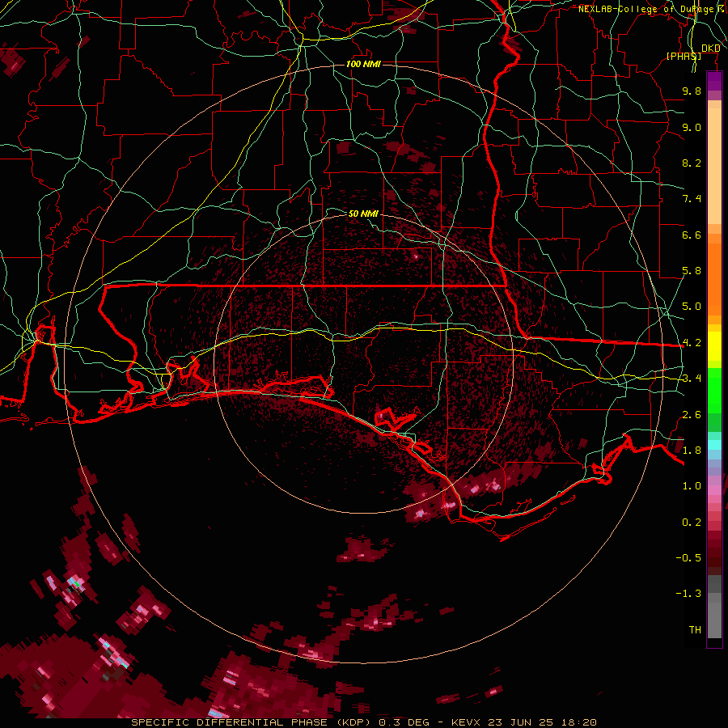Select the gray segment of the color bar
The width and height of the screenshot is (728, 728).
[x=714, y=607]
